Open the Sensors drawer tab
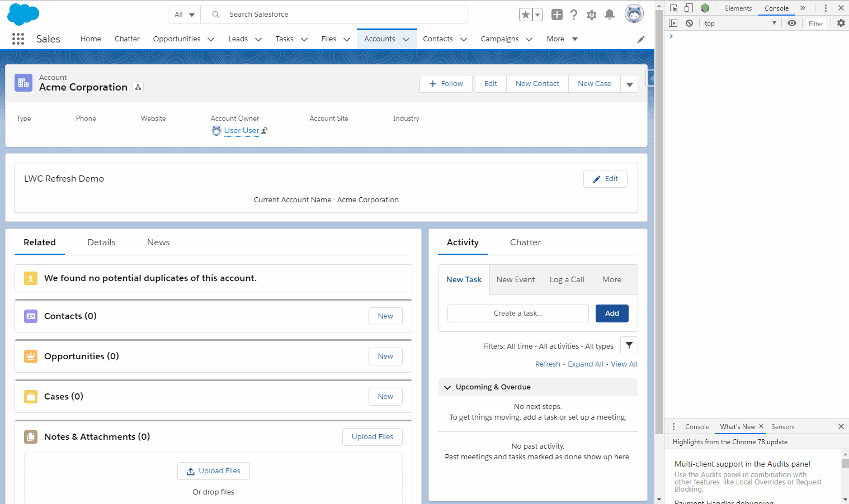This screenshot has height=504, width=849. click(x=782, y=427)
